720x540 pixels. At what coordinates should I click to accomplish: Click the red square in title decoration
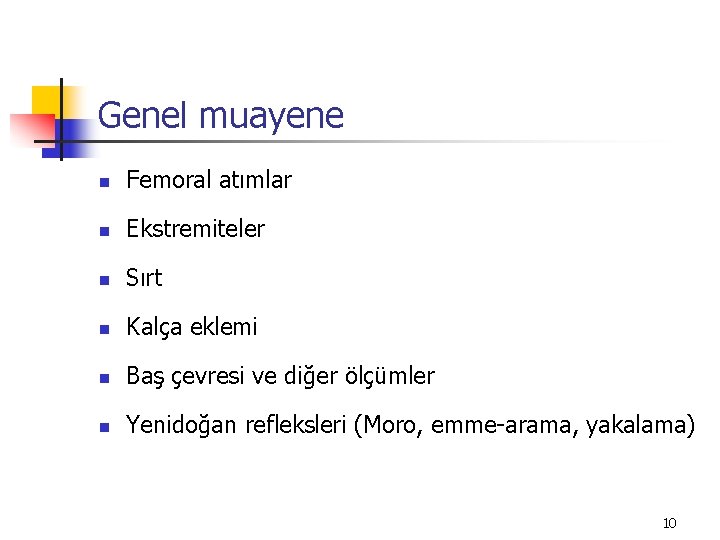click(x=28, y=130)
